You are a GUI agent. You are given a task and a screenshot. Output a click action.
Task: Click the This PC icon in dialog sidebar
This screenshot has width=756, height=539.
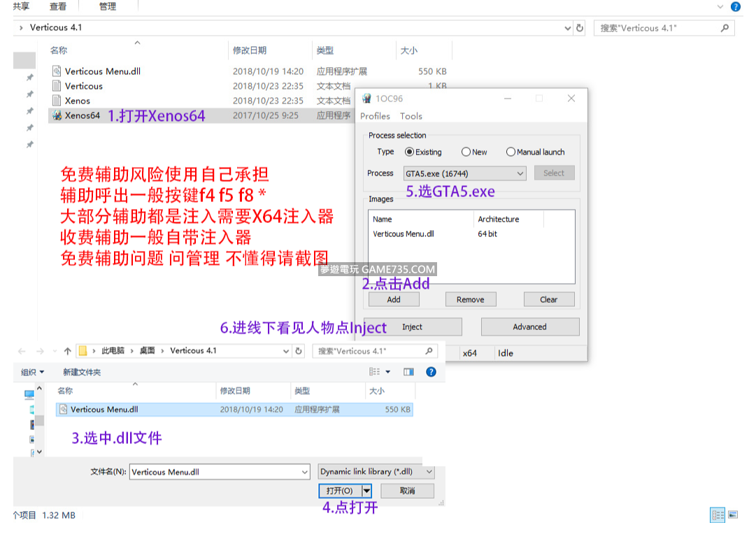(29, 395)
